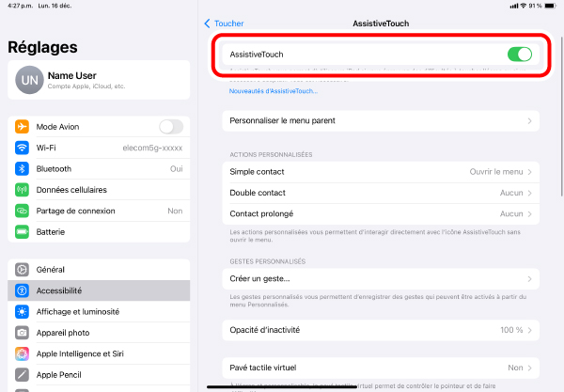Open Batterie settings icon
564x392 pixels.
pyautogui.click(x=22, y=231)
